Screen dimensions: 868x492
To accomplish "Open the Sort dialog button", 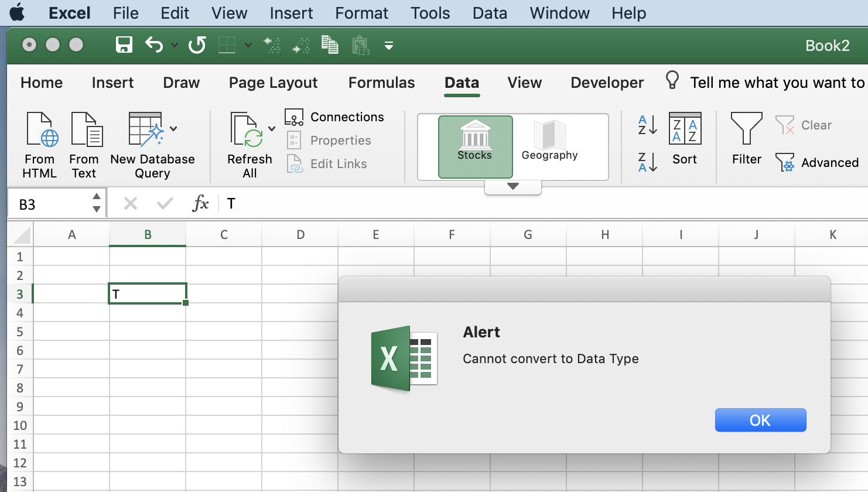I will coord(685,139).
